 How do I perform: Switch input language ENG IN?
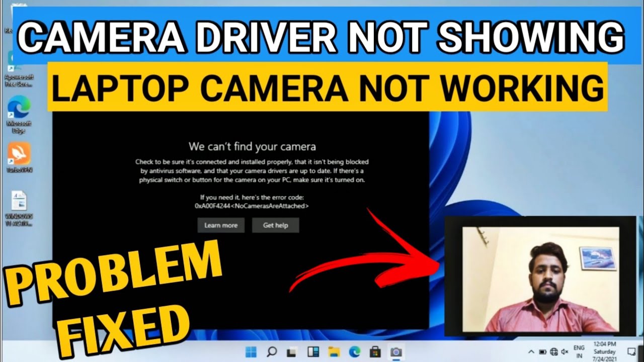click(x=579, y=351)
